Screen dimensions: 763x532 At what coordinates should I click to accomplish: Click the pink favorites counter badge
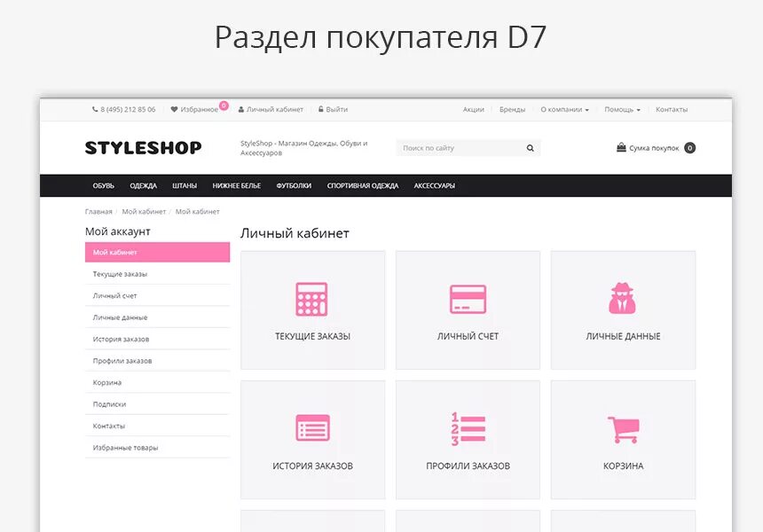tap(224, 106)
